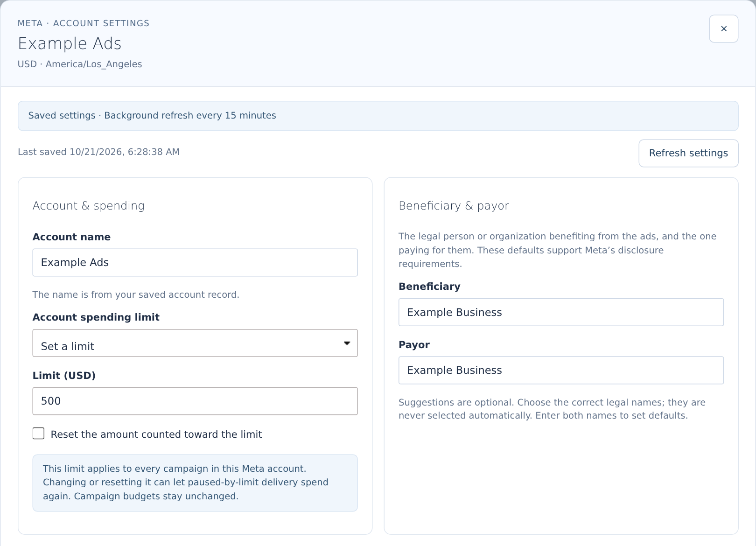Click the Account & spending heading
This screenshot has height=546, width=756.
tap(89, 206)
